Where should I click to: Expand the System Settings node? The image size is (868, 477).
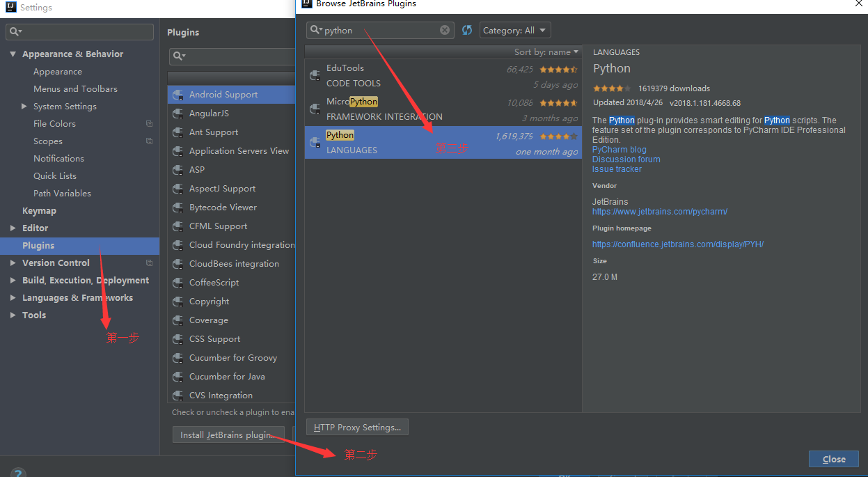(24, 107)
